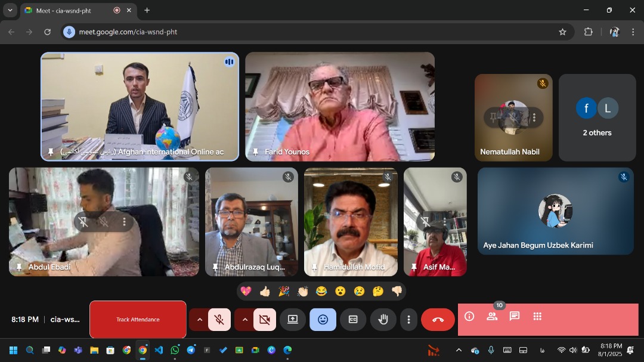This screenshot has width=644, height=362.
Task: Leave the call with red hang-up button
Action: tap(438, 320)
